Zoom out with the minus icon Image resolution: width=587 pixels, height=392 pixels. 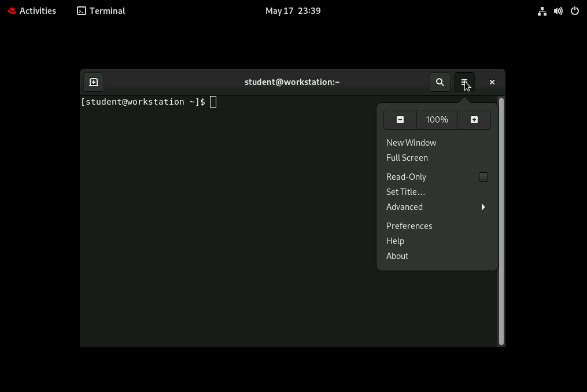(x=400, y=120)
